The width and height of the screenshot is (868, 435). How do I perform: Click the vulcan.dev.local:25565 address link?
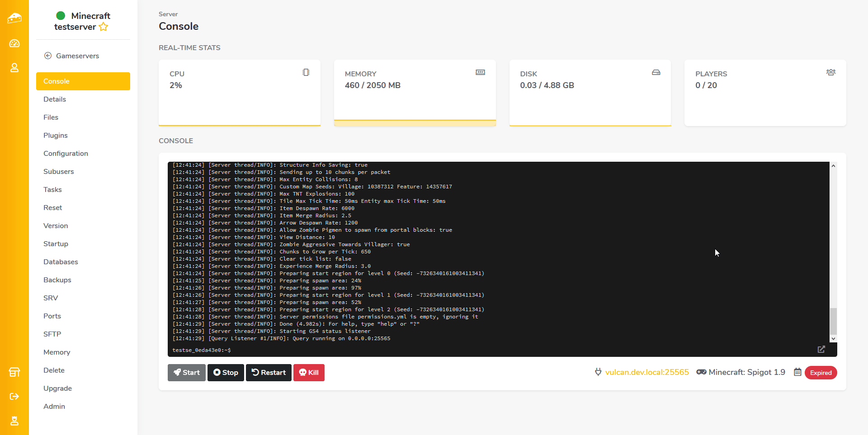[x=646, y=372]
